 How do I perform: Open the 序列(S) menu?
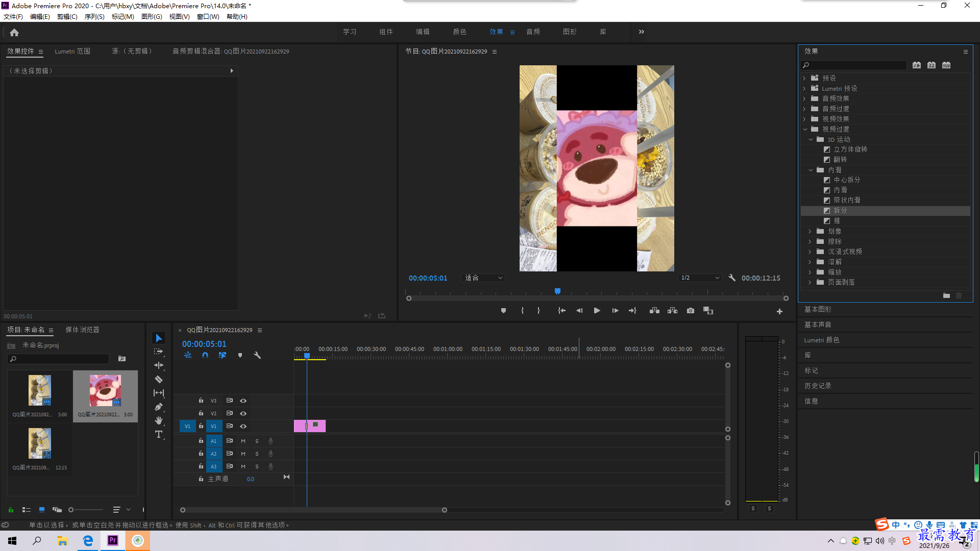(x=94, y=17)
